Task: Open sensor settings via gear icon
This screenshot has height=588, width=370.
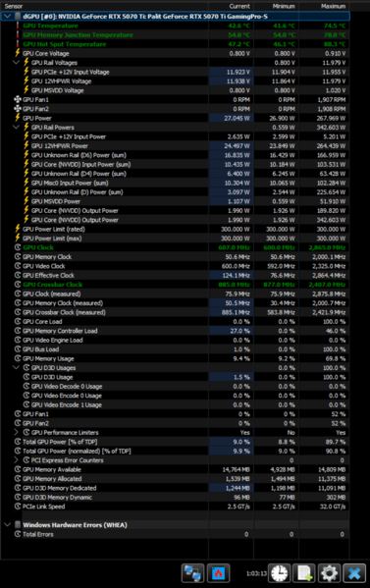Action: coord(329,573)
